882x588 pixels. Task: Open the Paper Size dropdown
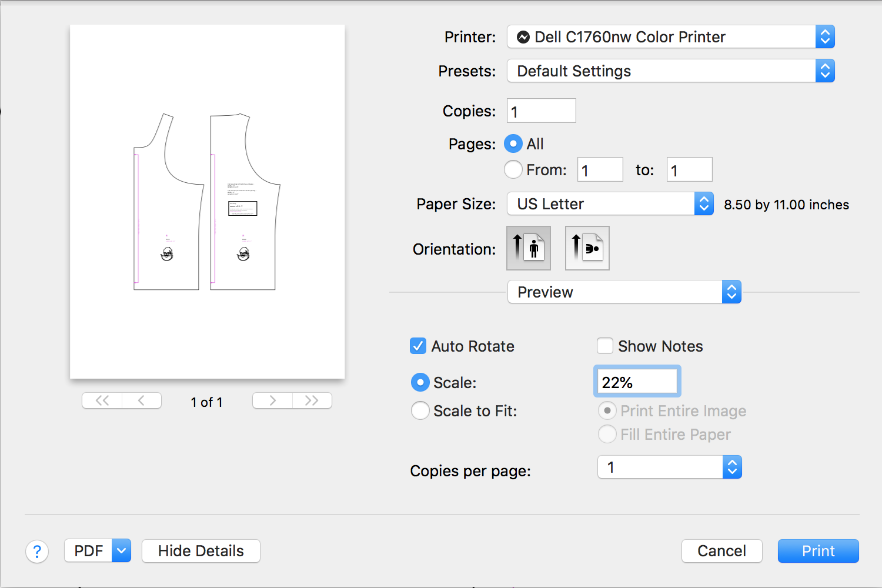pyautogui.click(x=610, y=204)
